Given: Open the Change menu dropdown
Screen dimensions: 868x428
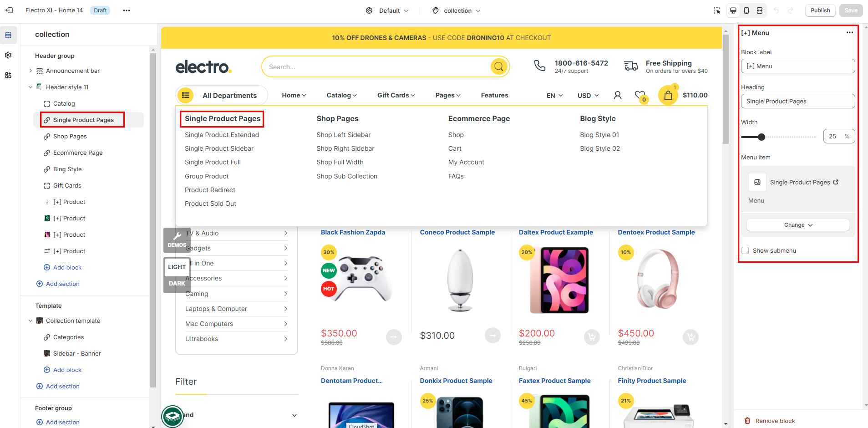Looking at the screenshot, I should click(798, 225).
